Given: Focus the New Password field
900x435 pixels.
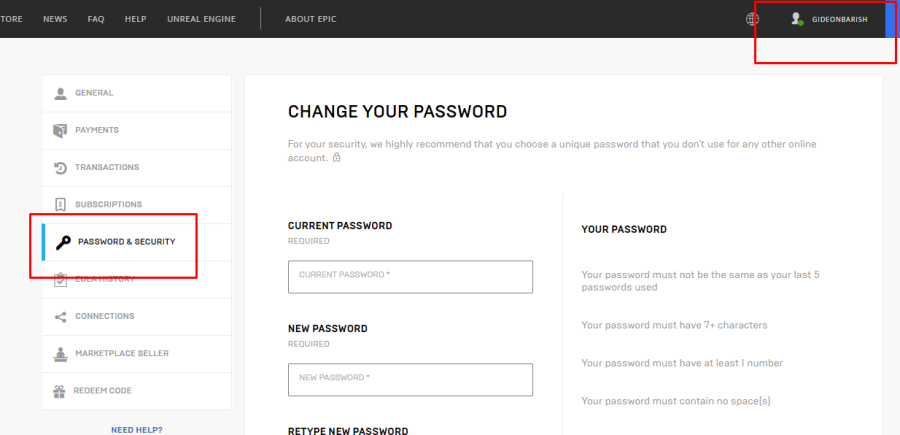Looking at the screenshot, I should [410, 379].
